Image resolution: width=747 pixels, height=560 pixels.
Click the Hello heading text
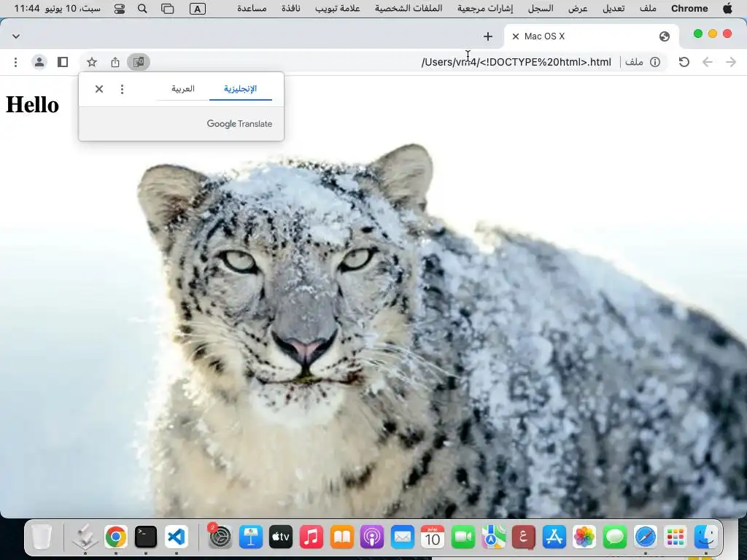pos(32,104)
